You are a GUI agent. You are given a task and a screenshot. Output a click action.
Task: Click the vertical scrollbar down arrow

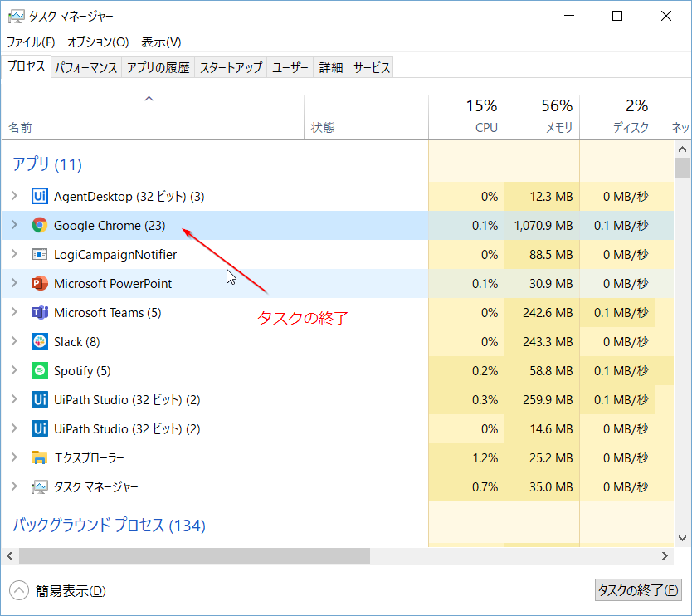(682, 538)
